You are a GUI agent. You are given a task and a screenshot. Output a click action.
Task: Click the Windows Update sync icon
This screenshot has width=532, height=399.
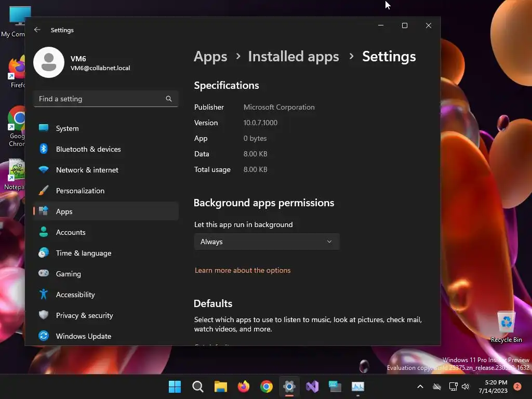click(44, 336)
